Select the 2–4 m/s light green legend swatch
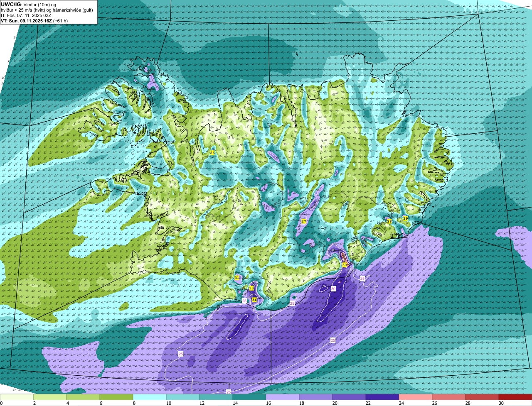Viewport: 532px width, 406px height. 50,397
